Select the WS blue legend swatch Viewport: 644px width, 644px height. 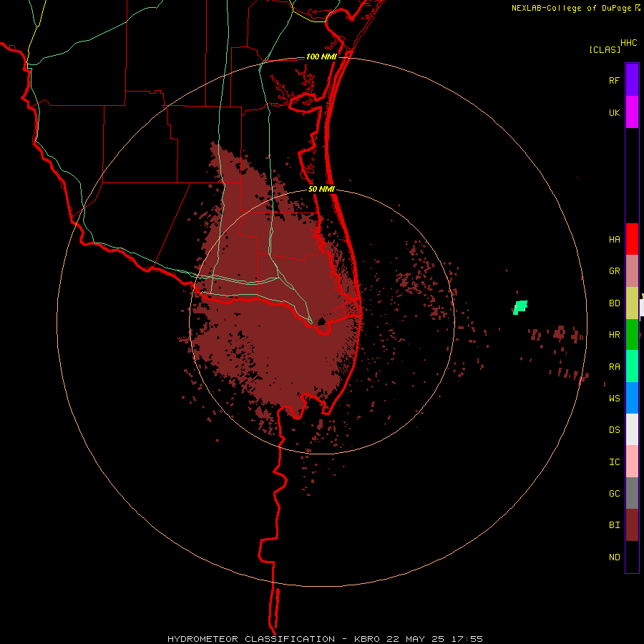pyautogui.click(x=632, y=398)
